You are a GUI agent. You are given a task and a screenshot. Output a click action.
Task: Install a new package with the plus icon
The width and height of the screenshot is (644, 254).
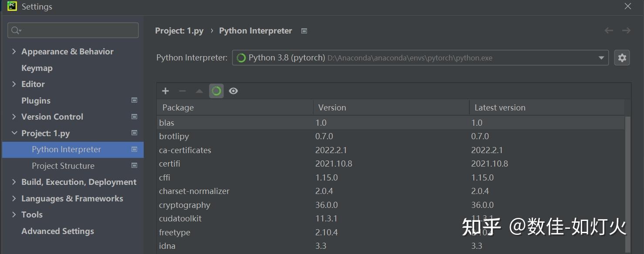(165, 91)
